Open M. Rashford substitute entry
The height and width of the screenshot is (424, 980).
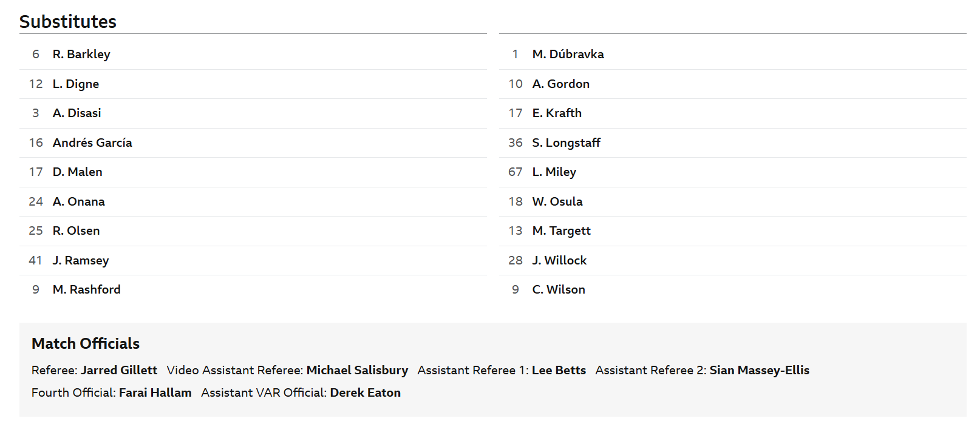87,289
